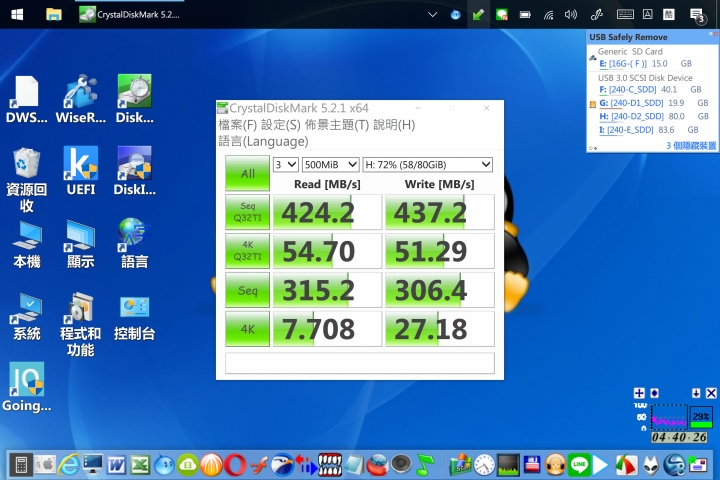This screenshot has width=720, height=480.
Task: Select the H: [240-D2_SDD] drive link
Action: tap(631, 116)
